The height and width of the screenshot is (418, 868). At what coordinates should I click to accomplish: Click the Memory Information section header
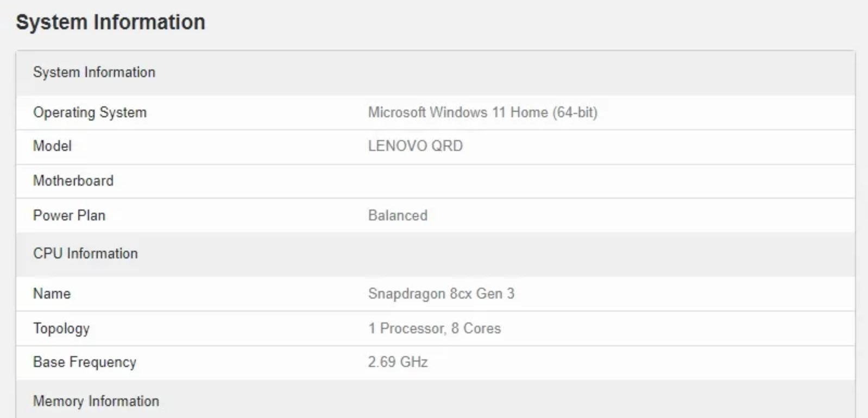point(96,401)
